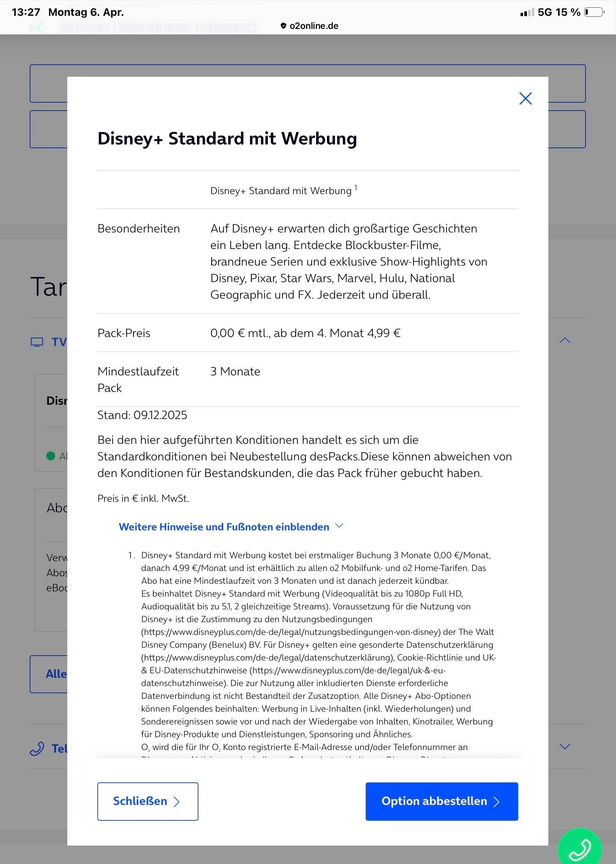This screenshot has height=864, width=616.
Task: Expand Weitere Hinweise und Fußnoten einblenden
Action: (x=231, y=527)
